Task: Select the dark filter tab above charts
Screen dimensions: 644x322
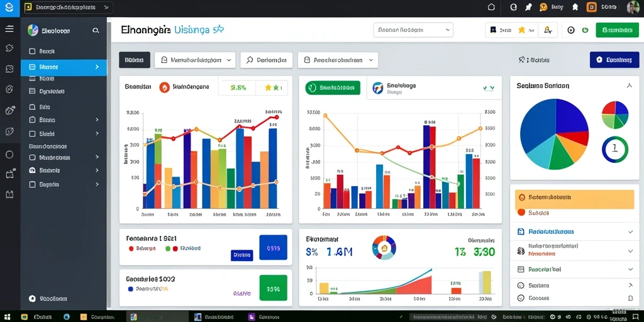Action: click(135, 60)
